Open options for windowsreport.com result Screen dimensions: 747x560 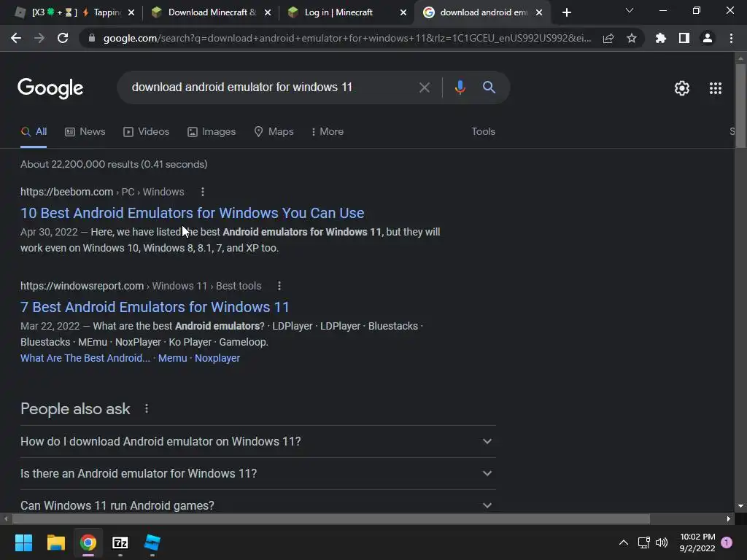click(279, 286)
